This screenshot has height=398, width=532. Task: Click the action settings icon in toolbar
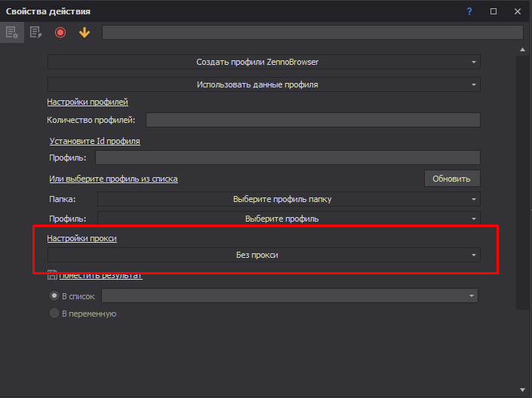(11, 32)
